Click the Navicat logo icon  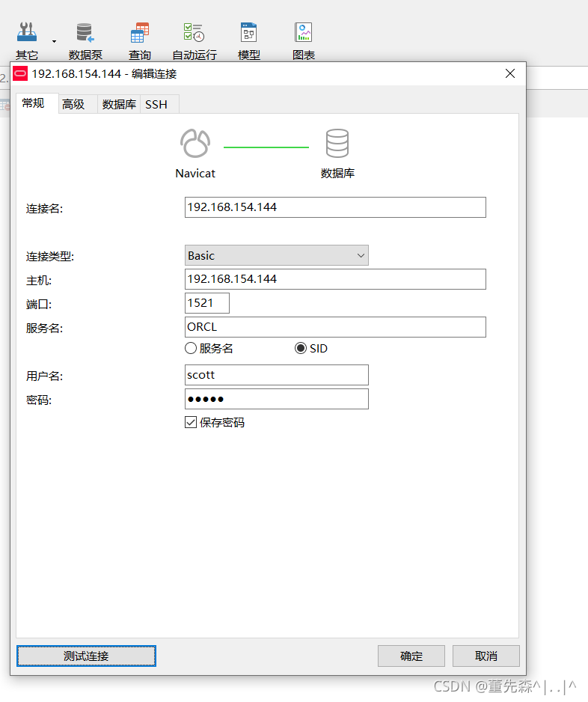click(x=195, y=143)
